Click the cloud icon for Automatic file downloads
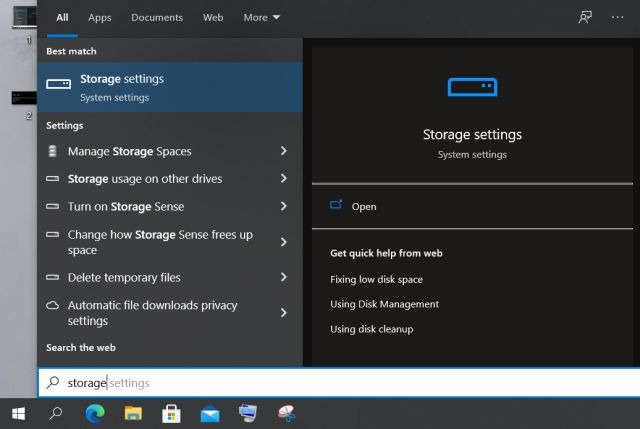The height and width of the screenshot is (429, 640). tap(52, 305)
